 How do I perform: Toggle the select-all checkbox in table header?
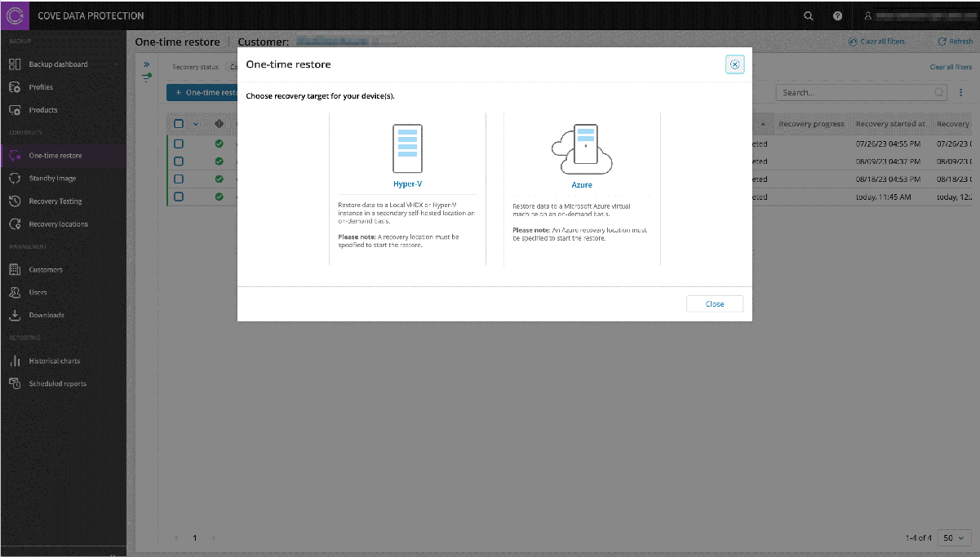[179, 124]
